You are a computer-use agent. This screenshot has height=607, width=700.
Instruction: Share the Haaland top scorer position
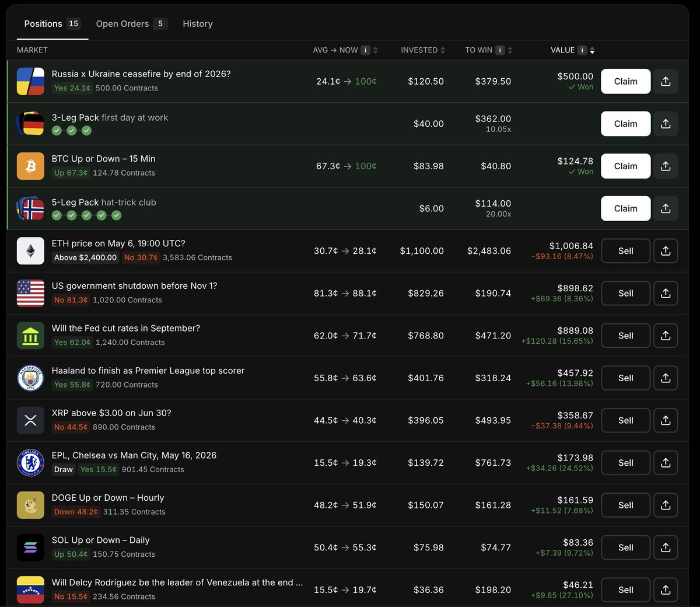pyautogui.click(x=666, y=378)
